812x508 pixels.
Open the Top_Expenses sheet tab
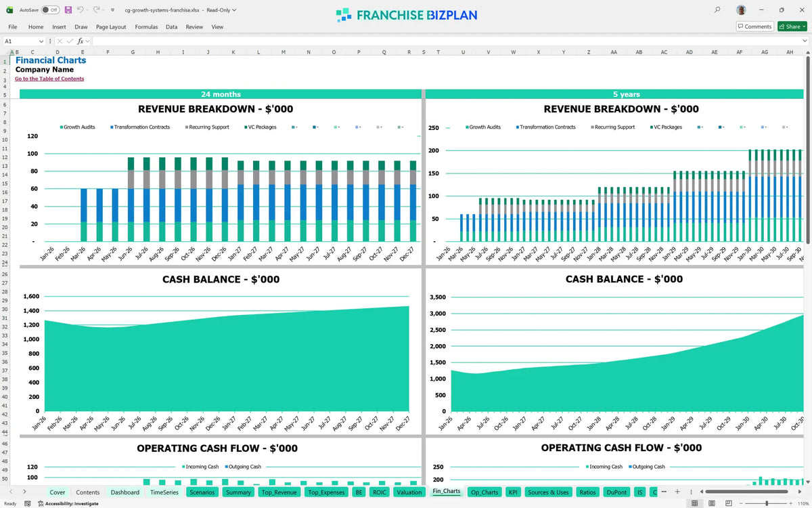(326, 492)
